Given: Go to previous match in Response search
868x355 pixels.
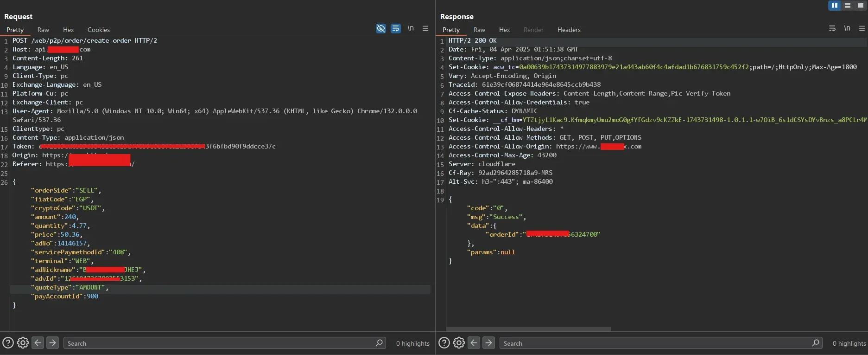Looking at the screenshot, I should click(x=474, y=343).
